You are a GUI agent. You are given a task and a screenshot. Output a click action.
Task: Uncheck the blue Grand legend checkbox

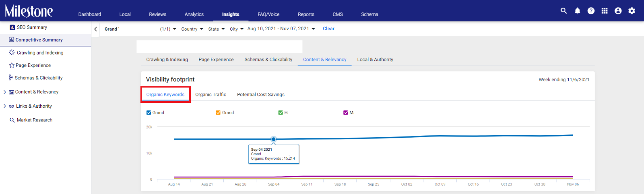tap(149, 113)
